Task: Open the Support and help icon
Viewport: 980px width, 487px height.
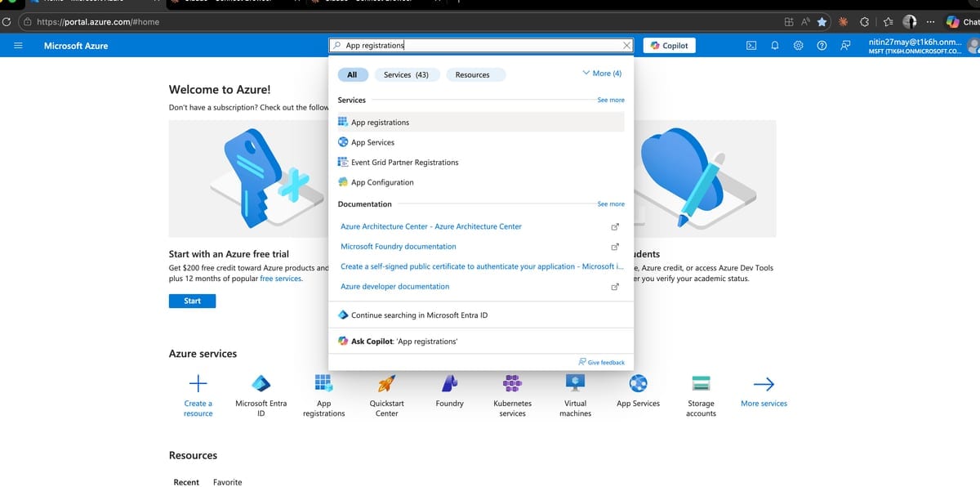Action: point(822,46)
